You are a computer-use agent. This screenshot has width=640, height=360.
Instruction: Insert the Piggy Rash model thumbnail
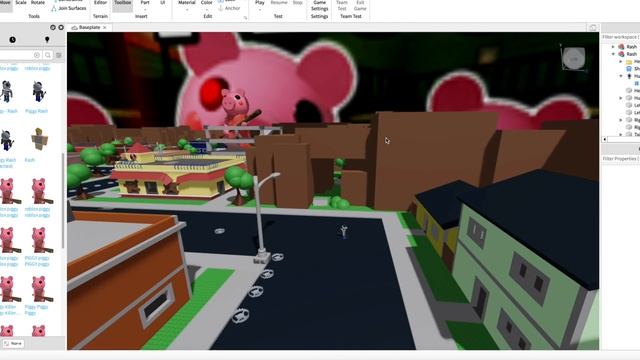(38, 91)
